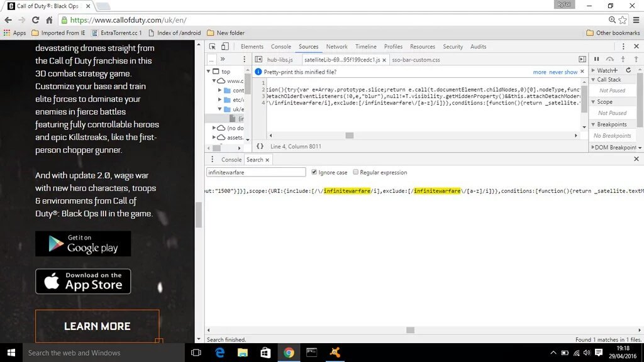The image size is (644, 362).
Task: Expand the Watch section
Action: point(593,70)
